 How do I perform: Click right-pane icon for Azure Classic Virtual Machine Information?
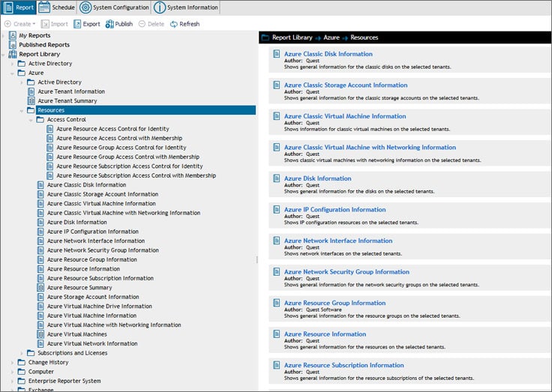click(x=277, y=116)
